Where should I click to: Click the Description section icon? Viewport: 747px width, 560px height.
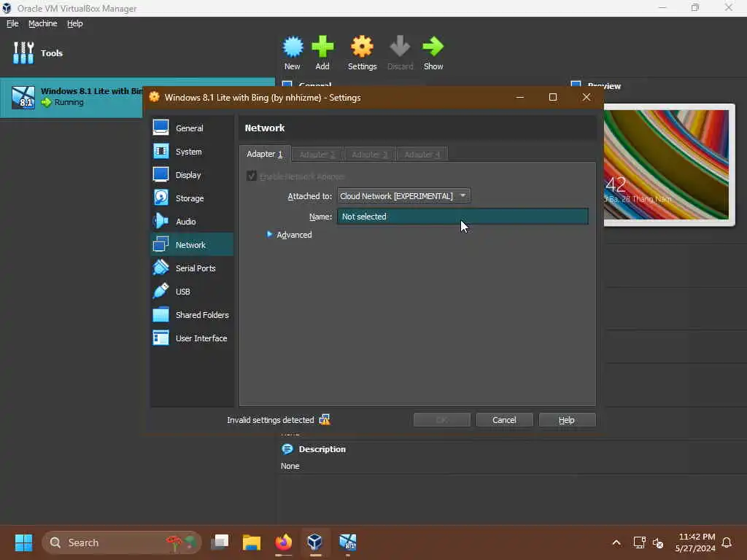coord(287,449)
